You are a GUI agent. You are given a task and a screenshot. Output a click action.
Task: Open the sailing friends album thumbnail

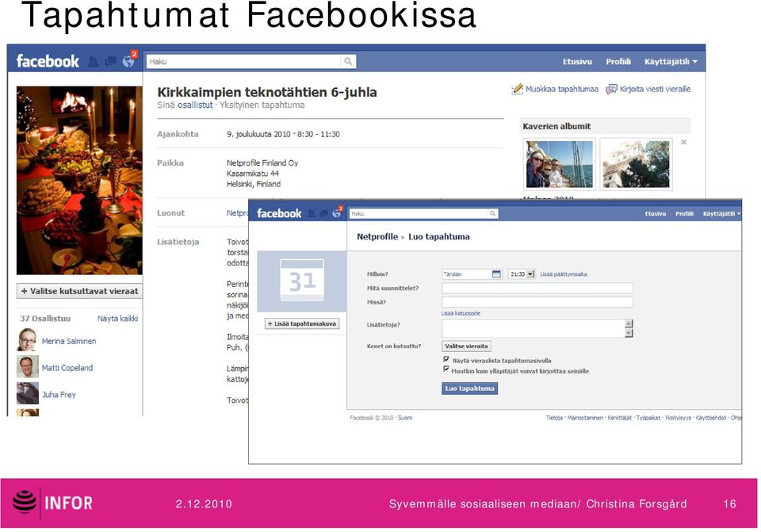point(560,164)
